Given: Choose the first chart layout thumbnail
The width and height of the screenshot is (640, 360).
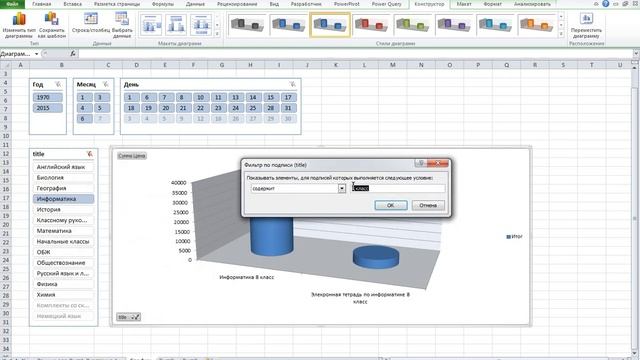Looking at the screenshot, I should [x=151, y=24].
